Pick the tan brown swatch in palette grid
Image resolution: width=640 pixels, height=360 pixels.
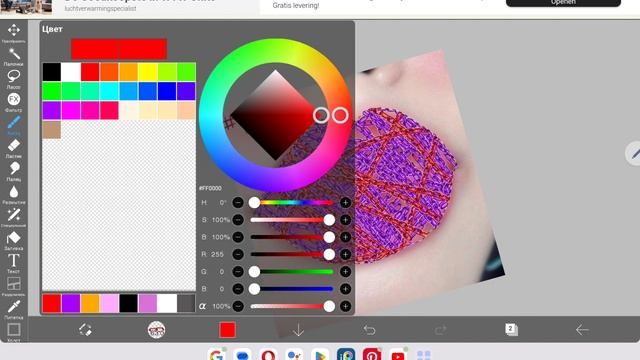pos(52,130)
